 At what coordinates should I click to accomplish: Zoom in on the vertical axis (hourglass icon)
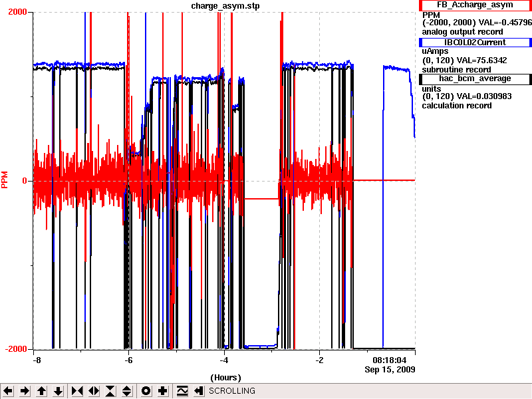pyautogui.click(x=110, y=391)
